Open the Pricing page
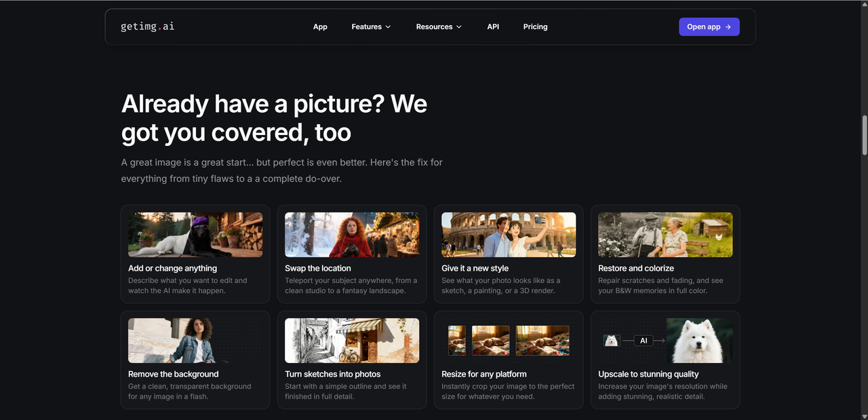The width and height of the screenshot is (868, 420). (x=535, y=27)
